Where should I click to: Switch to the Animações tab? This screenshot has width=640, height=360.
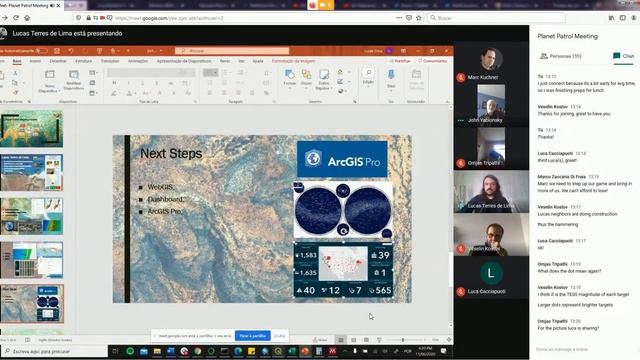(138, 61)
